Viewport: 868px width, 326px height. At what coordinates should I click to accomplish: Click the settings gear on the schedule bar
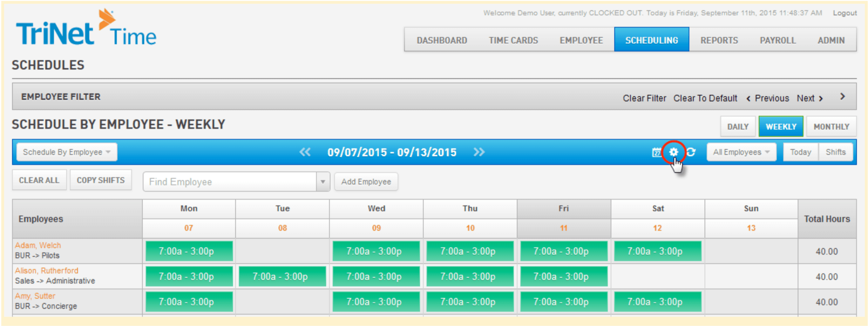pyautogui.click(x=674, y=152)
